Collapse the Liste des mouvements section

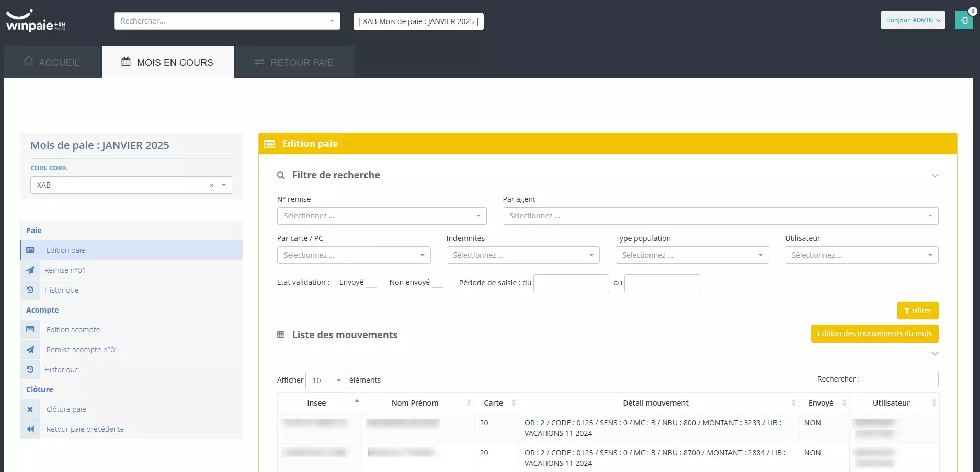click(935, 354)
